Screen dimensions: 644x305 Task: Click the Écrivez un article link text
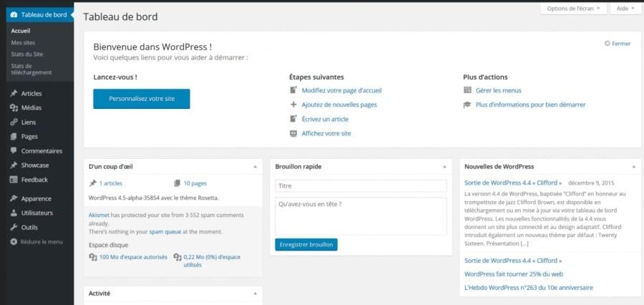click(x=325, y=119)
